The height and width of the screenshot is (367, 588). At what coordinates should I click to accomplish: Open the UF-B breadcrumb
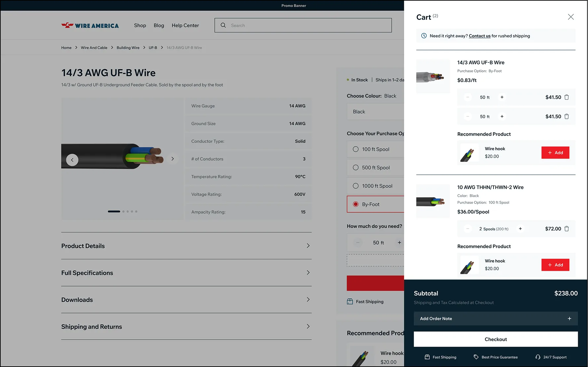point(153,48)
